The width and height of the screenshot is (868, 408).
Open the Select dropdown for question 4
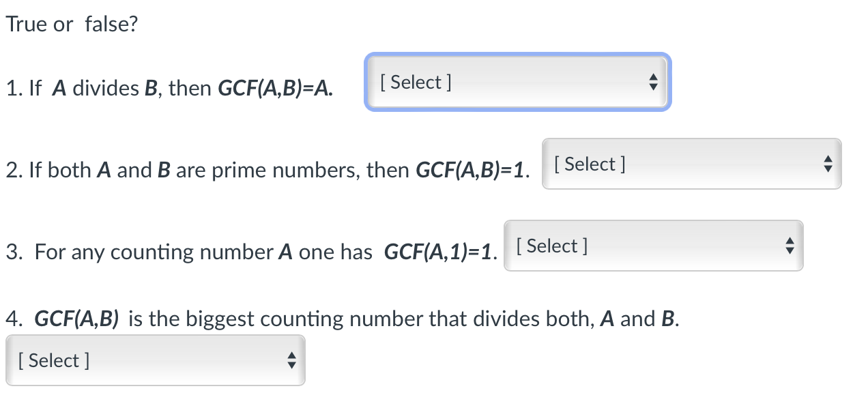coord(155,360)
